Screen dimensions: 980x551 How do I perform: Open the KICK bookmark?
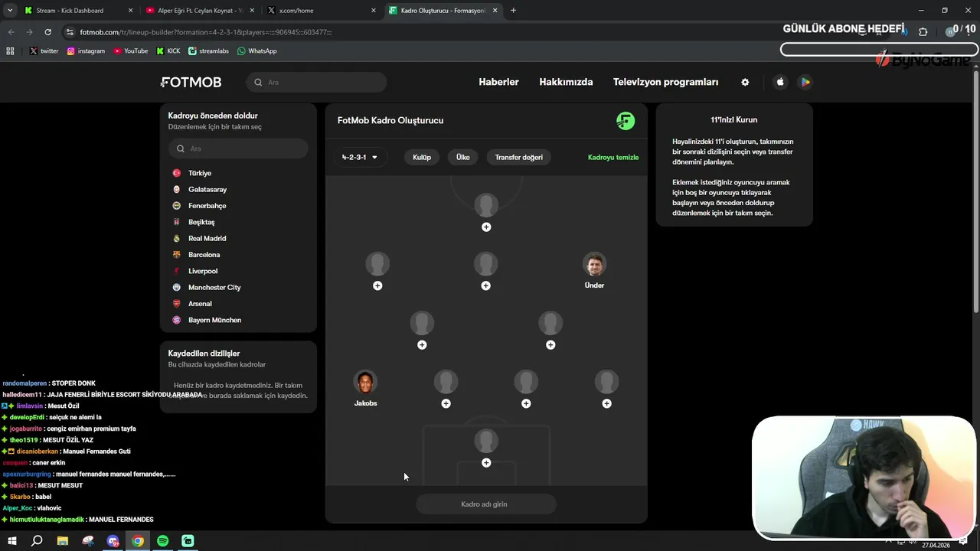point(168,51)
